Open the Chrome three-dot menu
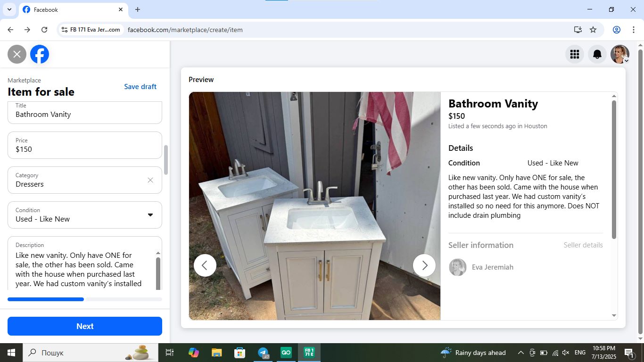This screenshot has height=362, width=644. click(x=633, y=30)
